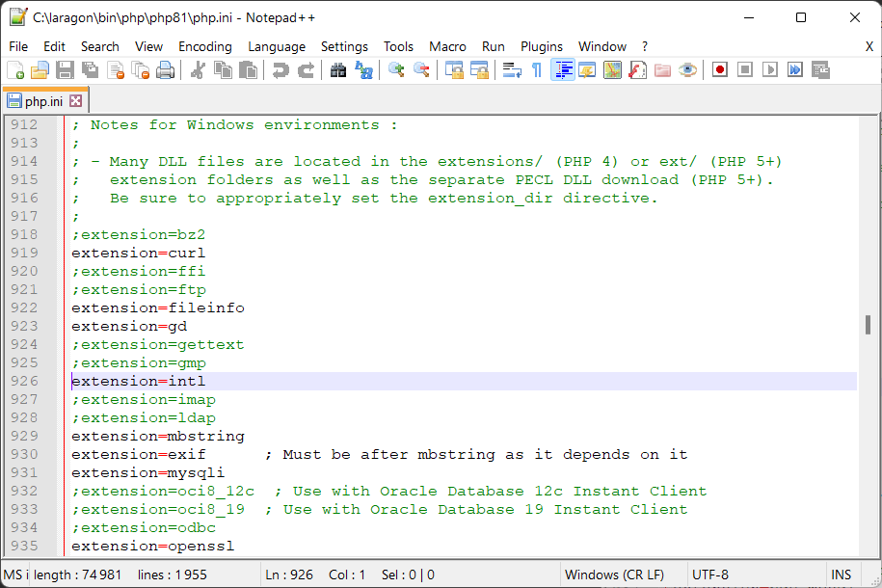
Task: Toggle synchronized vertical scrolling
Action: pyautogui.click(x=455, y=70)
